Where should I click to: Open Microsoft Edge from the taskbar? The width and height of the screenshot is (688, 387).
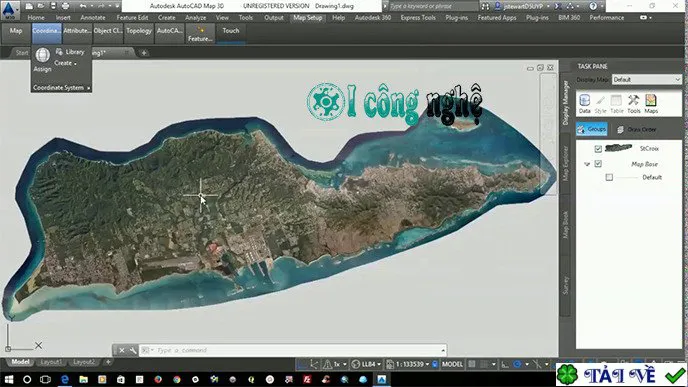pyautogui.click(x=64, y=380)
